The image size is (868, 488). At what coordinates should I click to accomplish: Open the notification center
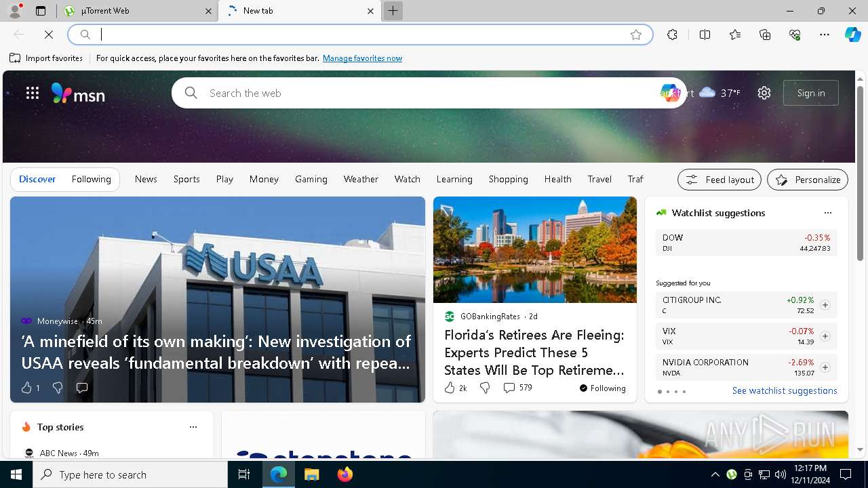pyautogui.click(x=846, y=474)
